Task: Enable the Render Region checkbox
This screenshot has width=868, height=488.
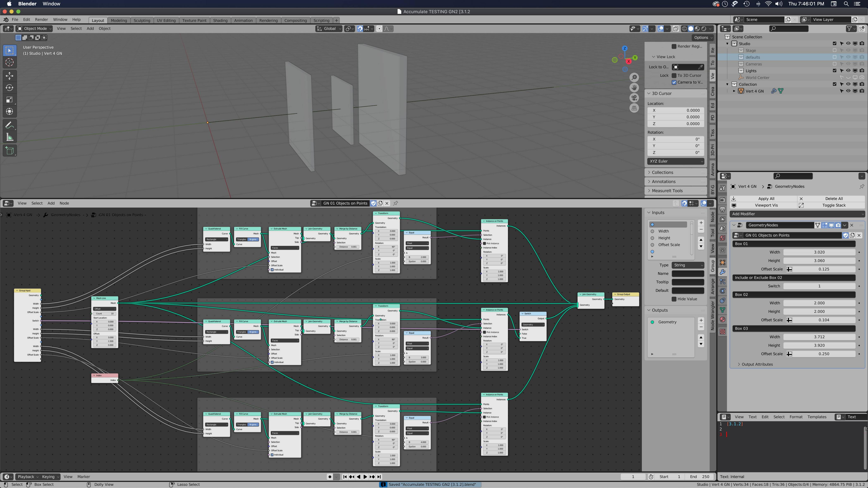Action: click(674, 46)
